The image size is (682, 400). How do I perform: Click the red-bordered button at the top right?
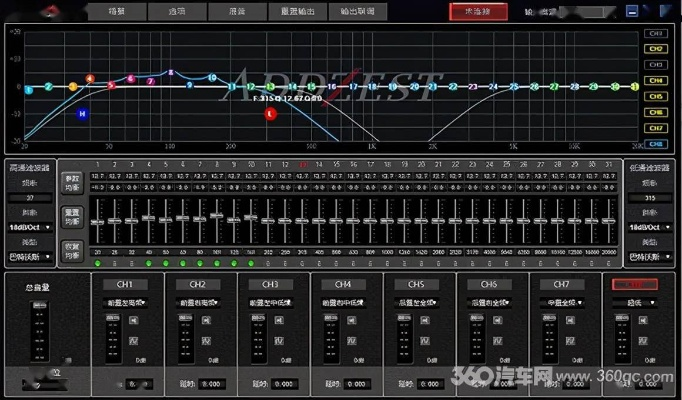pos(478,11)
